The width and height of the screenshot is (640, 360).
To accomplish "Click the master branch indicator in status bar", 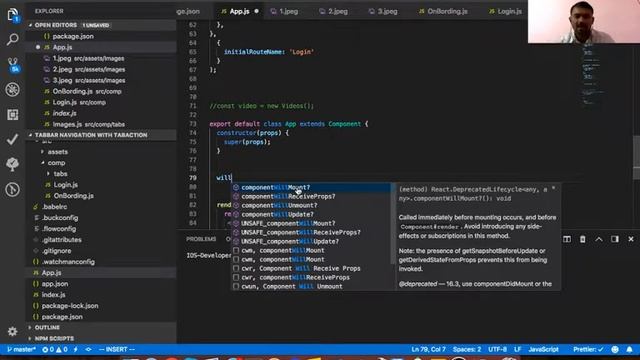I will (22, 349).
